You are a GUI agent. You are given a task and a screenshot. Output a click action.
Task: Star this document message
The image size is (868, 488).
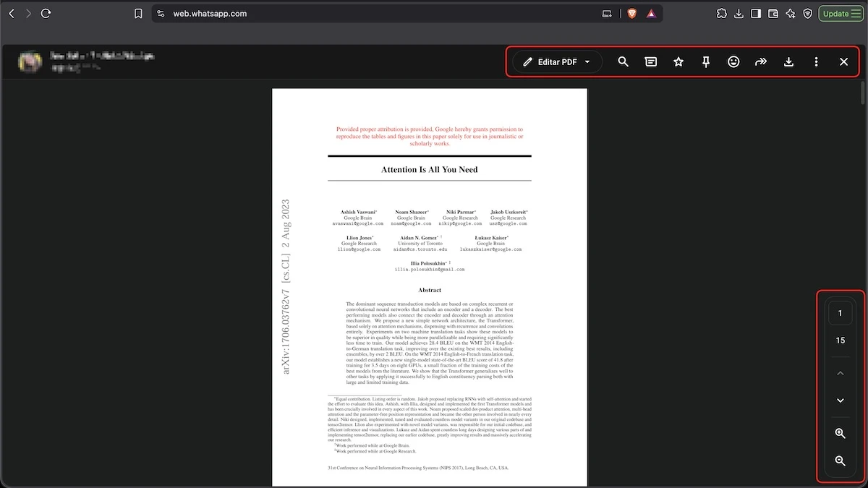pyautogui.click(x=678, y=62)
